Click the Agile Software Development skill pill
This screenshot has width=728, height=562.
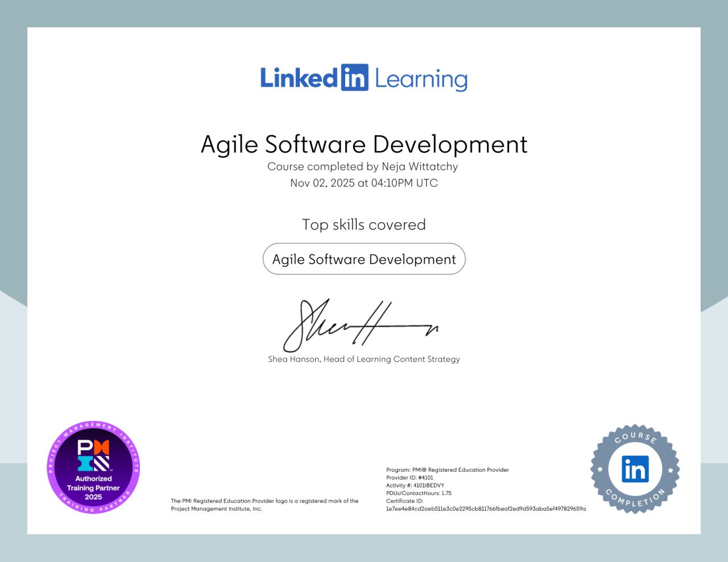point(364,259)
